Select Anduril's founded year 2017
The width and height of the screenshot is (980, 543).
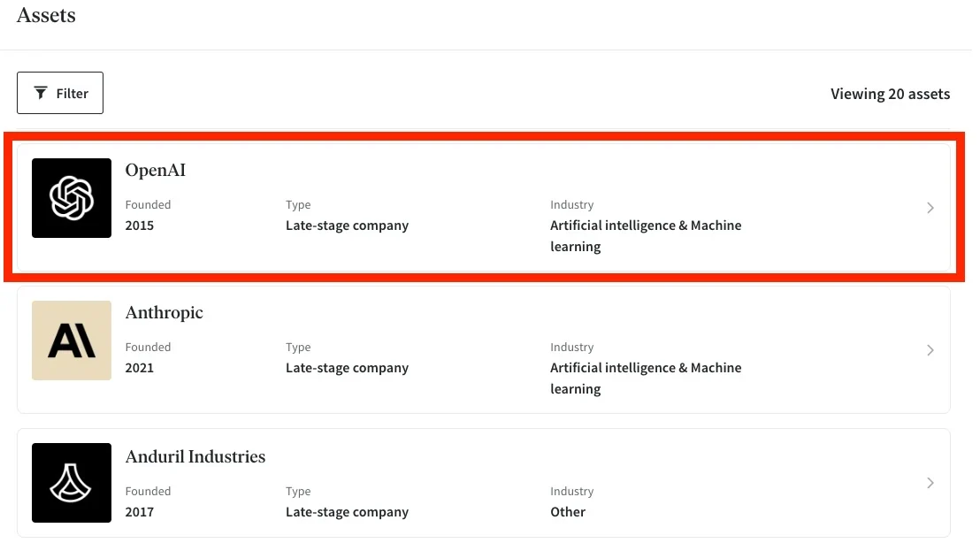[x=140, y=512]
